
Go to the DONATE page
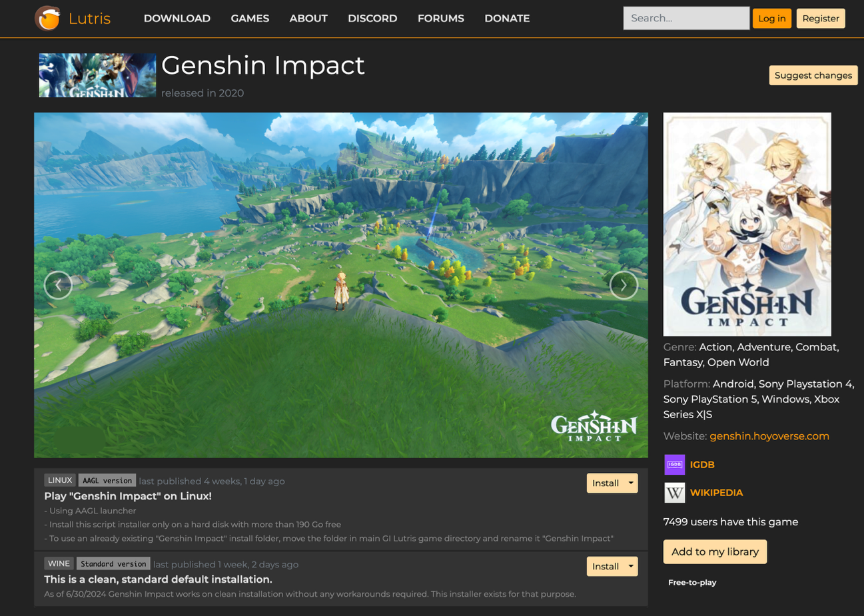(x=507, y=18)
